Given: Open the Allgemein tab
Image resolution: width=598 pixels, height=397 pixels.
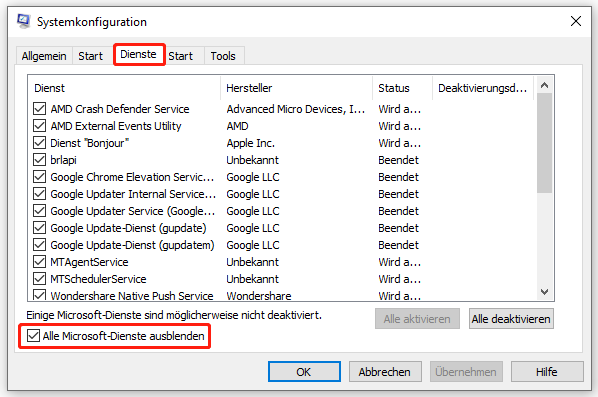Looking at the screenshot, I should click(x=44, y=56).
